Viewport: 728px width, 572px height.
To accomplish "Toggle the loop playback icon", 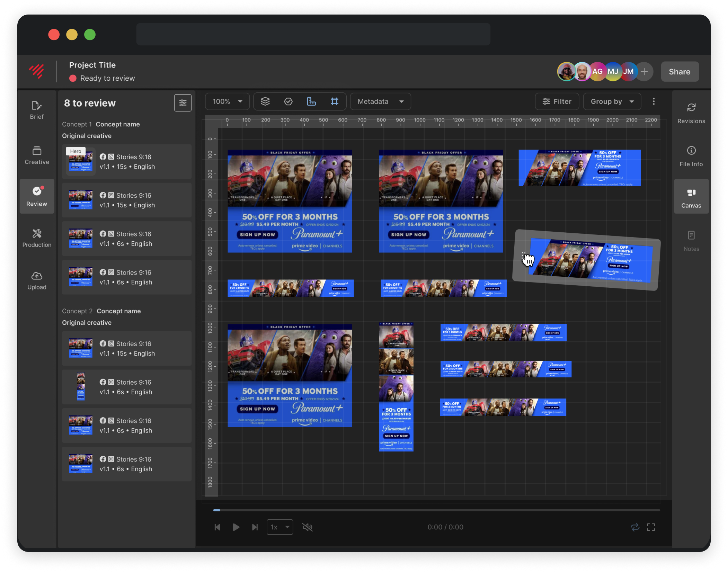I will [634, 527].
